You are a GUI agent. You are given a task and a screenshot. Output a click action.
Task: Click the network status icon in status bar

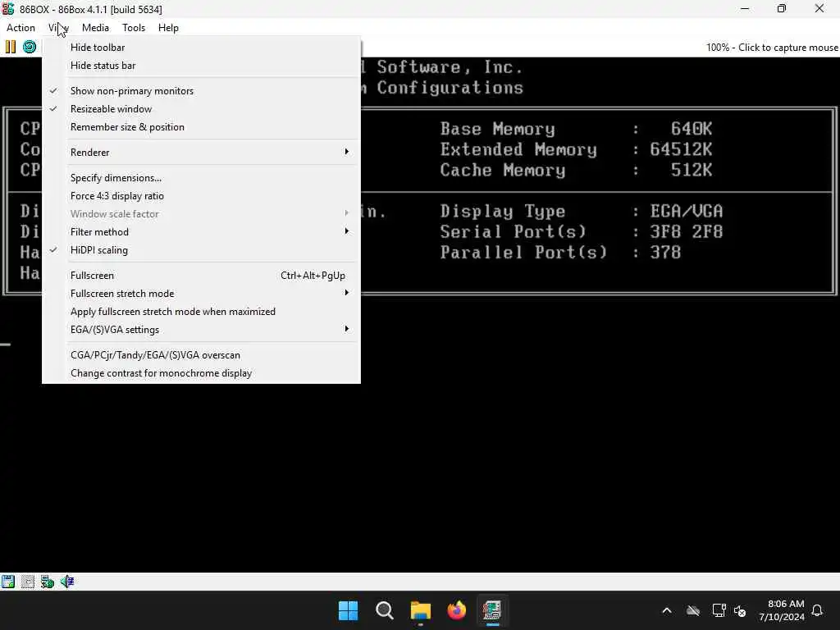[x=47, y=582]
